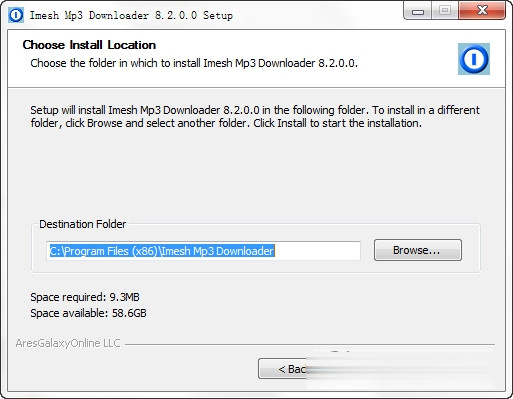
Task: Go back with the < Back button
Action: point(283,369)
